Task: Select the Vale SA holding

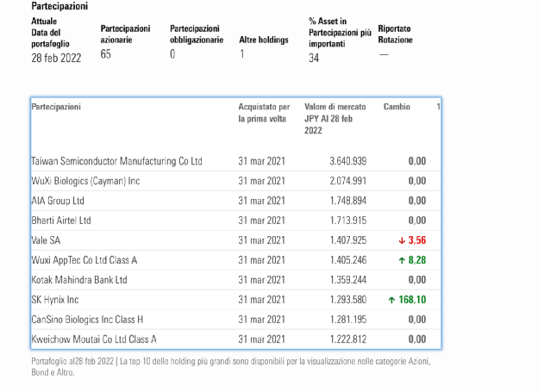Action: click(46, 240)
